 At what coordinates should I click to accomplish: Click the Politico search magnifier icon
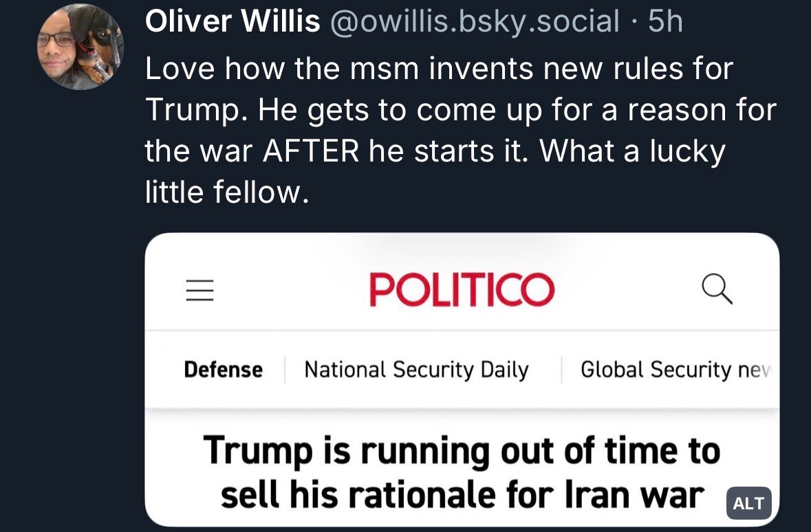(717, 289)
